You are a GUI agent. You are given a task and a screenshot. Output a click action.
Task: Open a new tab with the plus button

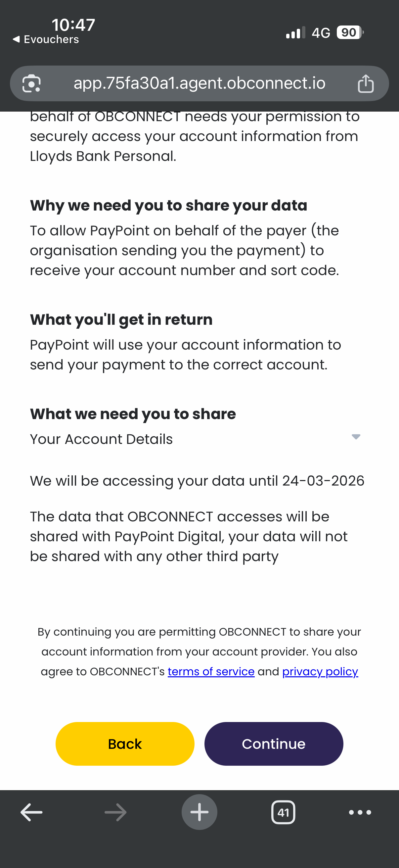tap(199, 812)
